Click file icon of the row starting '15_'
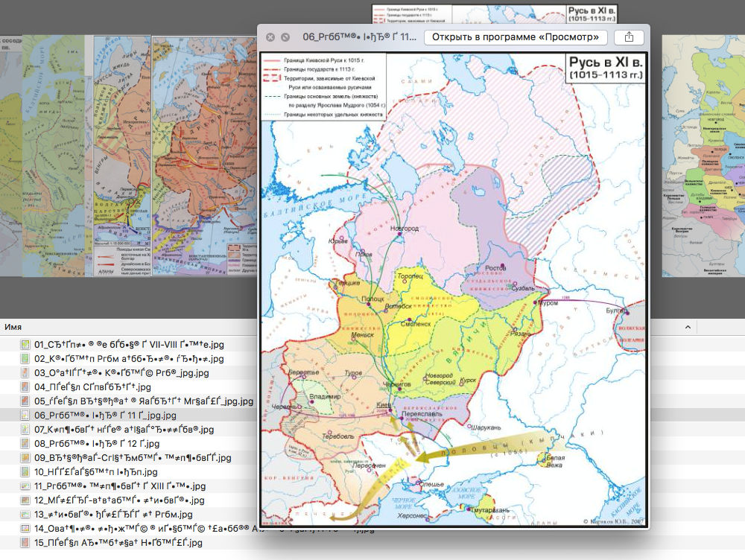The height and width of the screenshot is (560, 745). (25, 542)
